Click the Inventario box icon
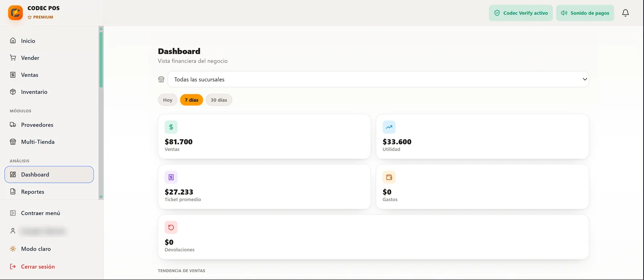The image size is (644, 280). pos(13,92)
